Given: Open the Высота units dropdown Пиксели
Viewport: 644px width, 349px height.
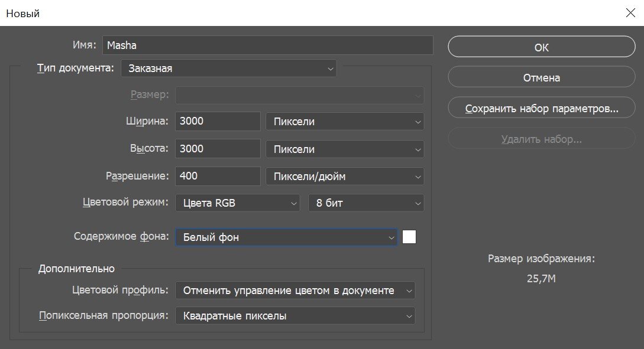Looking at the screenshot, I should point(345,149).
